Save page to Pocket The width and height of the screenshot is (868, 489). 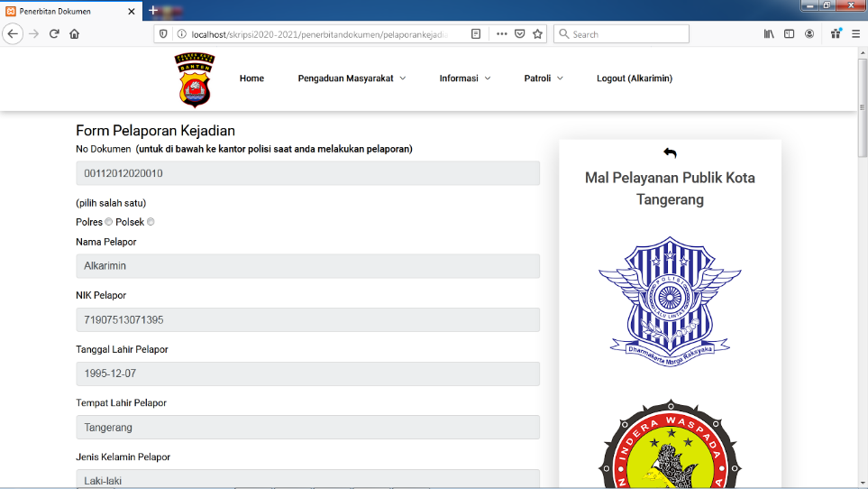coord(519,33)
